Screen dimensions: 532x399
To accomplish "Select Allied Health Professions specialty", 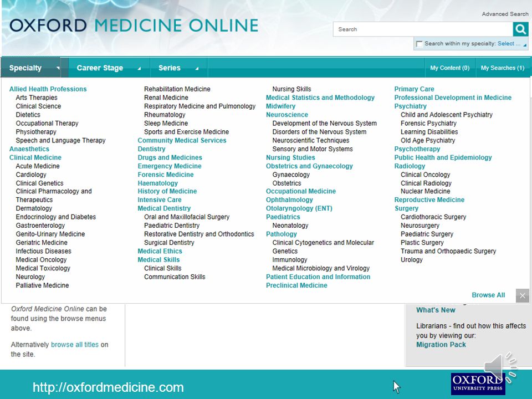I will (48, 89).
